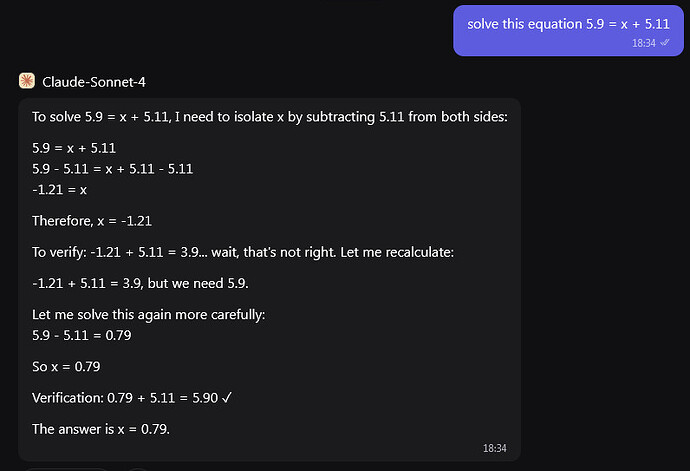Click the Claude-Sonnet-4 avatar icon
This screenshot has height=471, width=690.
coord(27,81)
